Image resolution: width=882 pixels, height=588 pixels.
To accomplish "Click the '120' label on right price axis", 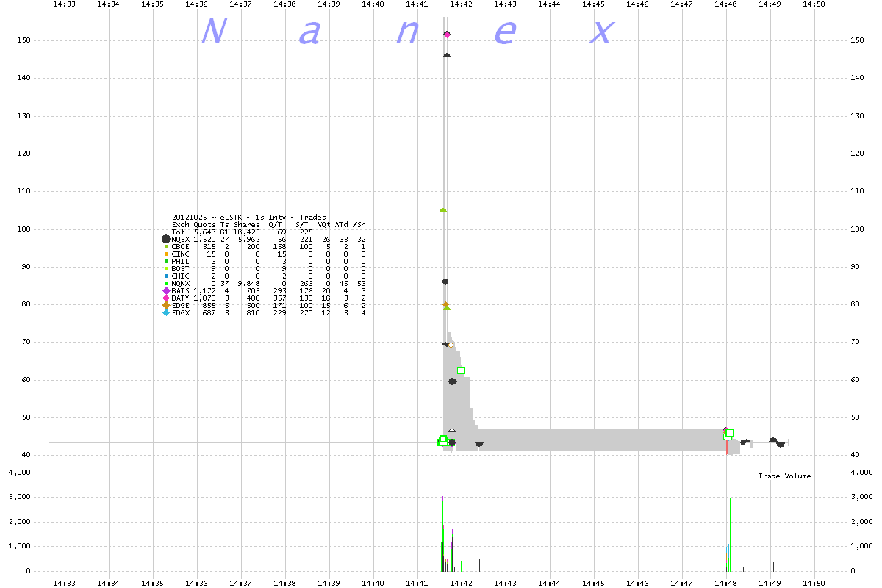I will (x=858, y=154).
